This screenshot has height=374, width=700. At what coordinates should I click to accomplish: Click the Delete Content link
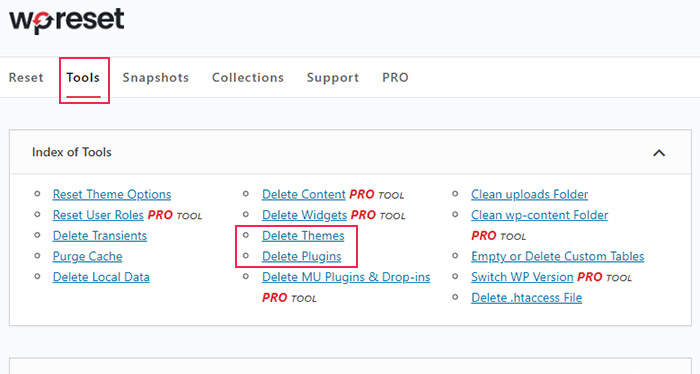point(304,195)
